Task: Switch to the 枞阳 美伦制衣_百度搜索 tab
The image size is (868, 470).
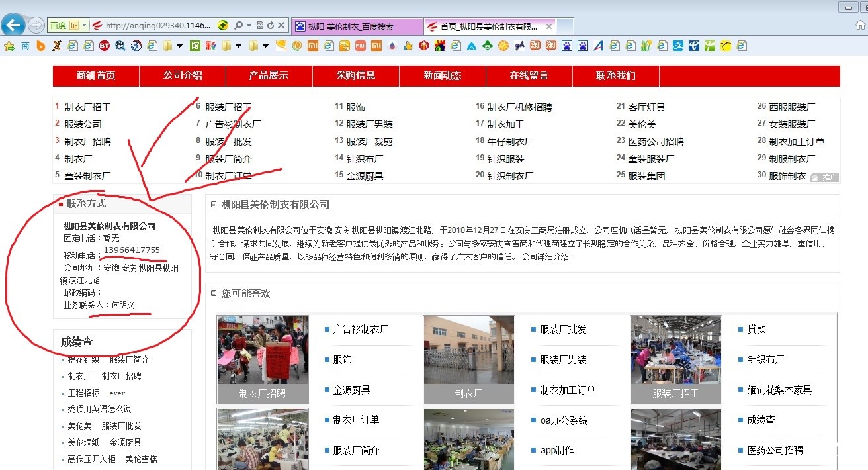Action: tap(357, 26)
